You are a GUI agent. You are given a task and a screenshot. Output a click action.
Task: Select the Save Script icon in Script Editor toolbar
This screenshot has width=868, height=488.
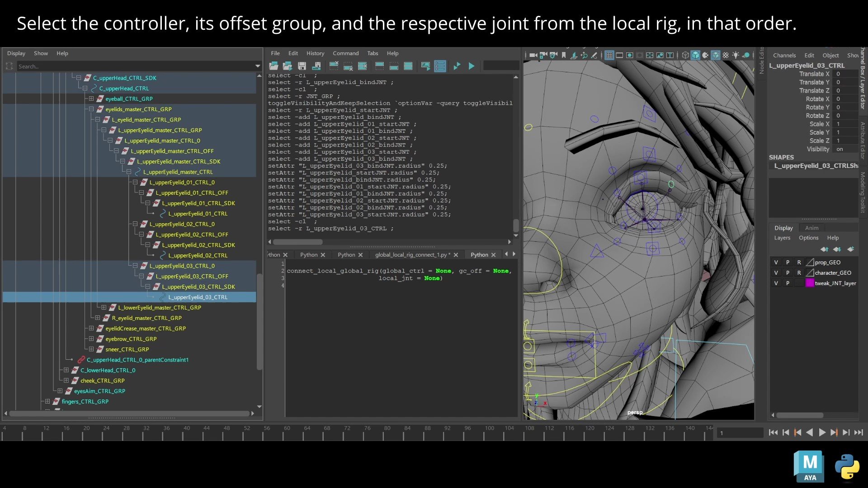coord(302,66)
